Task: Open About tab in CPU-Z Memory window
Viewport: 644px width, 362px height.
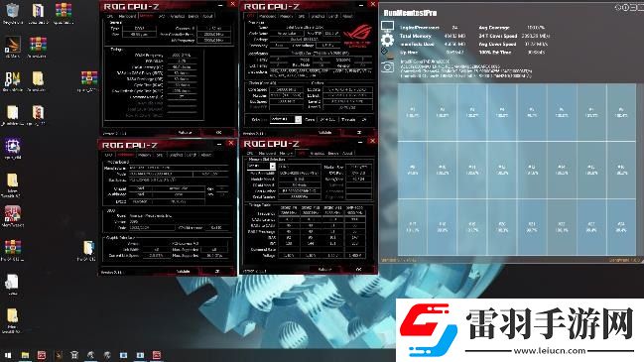Action: point(207,17)
